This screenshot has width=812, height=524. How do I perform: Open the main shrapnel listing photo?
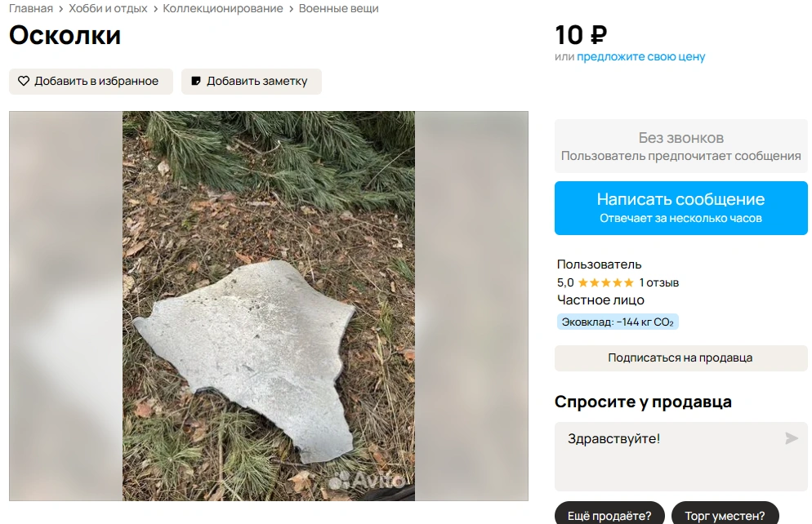click(x=269, y=306)
